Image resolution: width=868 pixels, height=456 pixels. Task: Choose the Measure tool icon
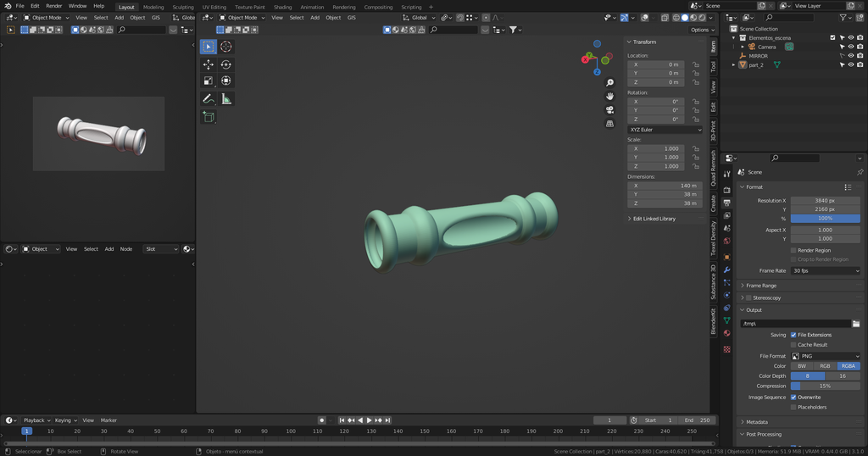pos(225,99)
